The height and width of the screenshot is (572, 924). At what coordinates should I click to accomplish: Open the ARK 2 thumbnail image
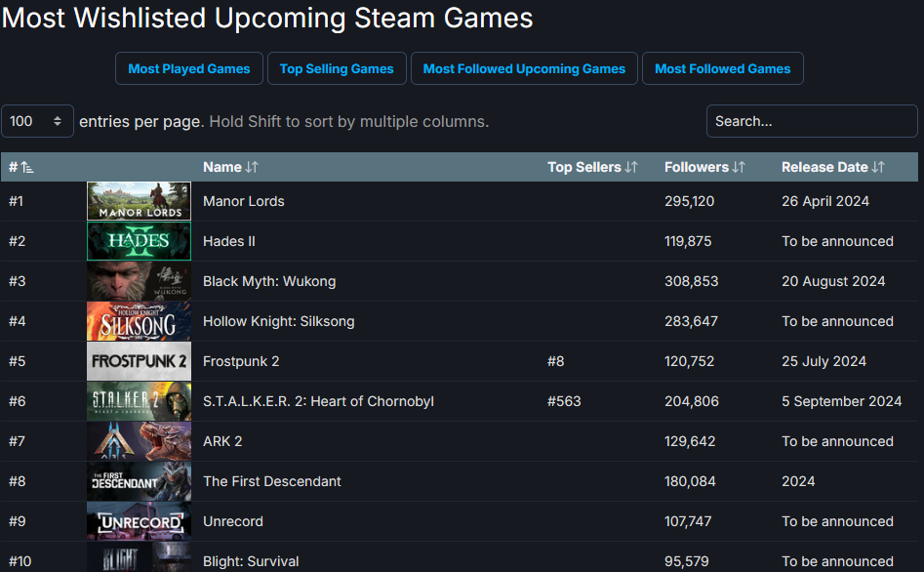coord(140,441)
